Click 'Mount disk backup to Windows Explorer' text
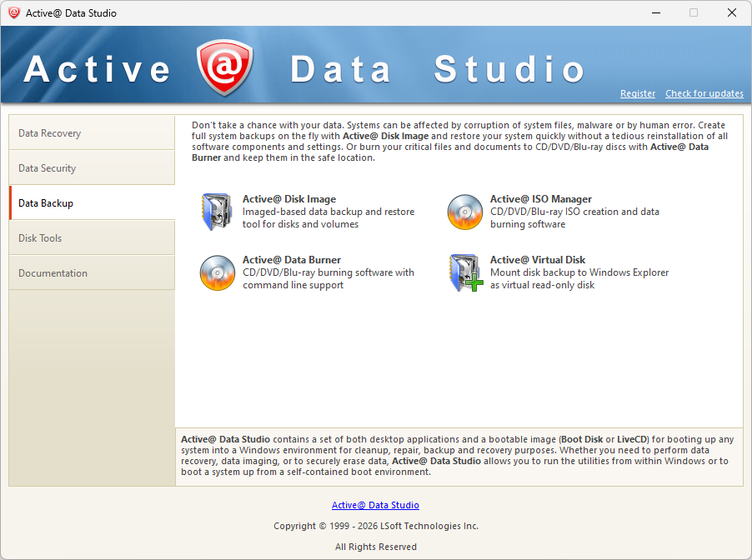752x560 pixels. point(579,272)
